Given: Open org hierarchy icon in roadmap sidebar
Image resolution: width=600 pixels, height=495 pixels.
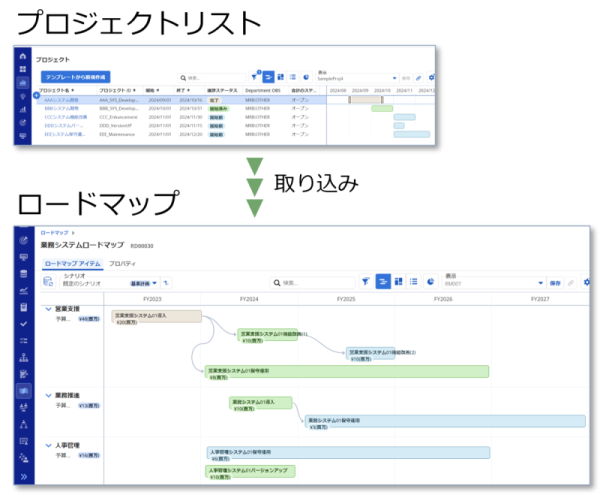Looking at the screenshot, I should pyautogui.click(x=23, y=357).
